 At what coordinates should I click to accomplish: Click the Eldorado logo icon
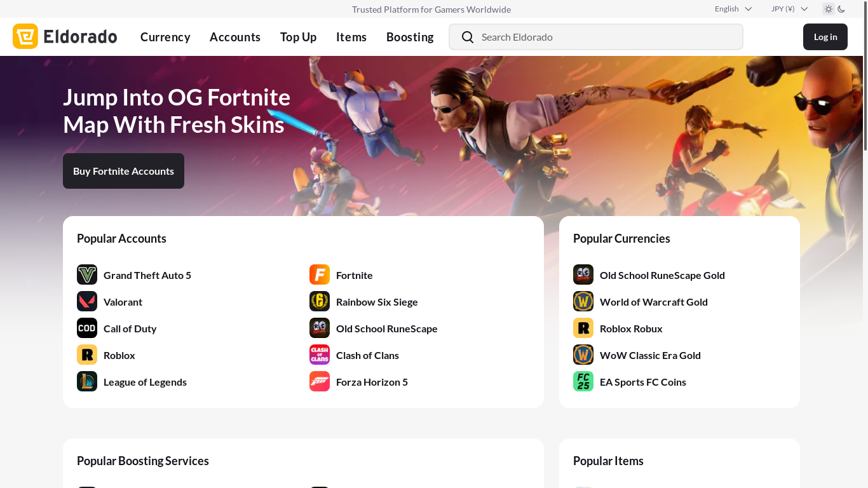tap(25, 36)
